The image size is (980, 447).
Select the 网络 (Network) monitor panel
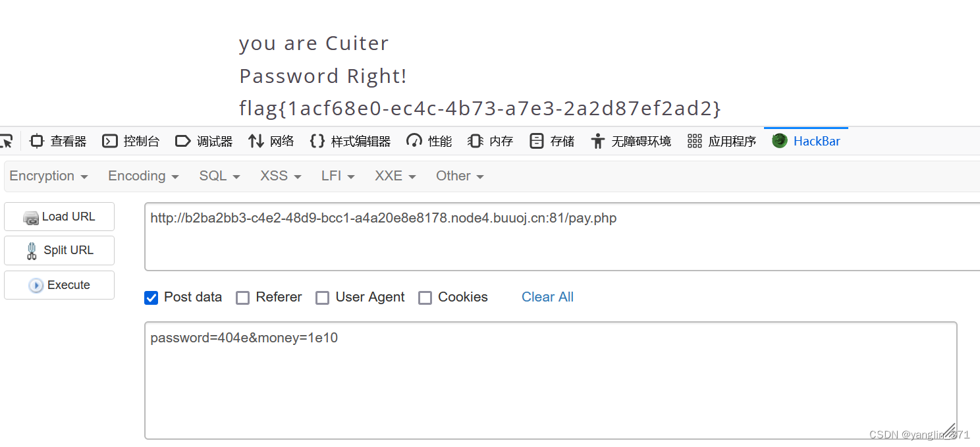(271, 140)
